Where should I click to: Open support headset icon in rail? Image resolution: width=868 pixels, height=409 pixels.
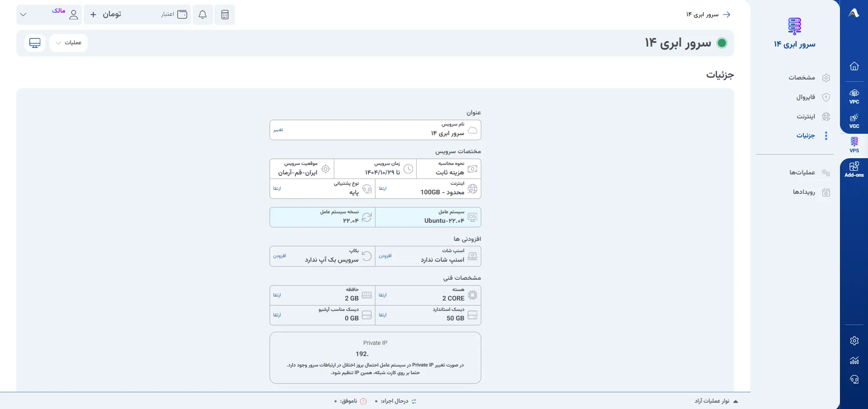pyautogui.click(x=854, y=380)
